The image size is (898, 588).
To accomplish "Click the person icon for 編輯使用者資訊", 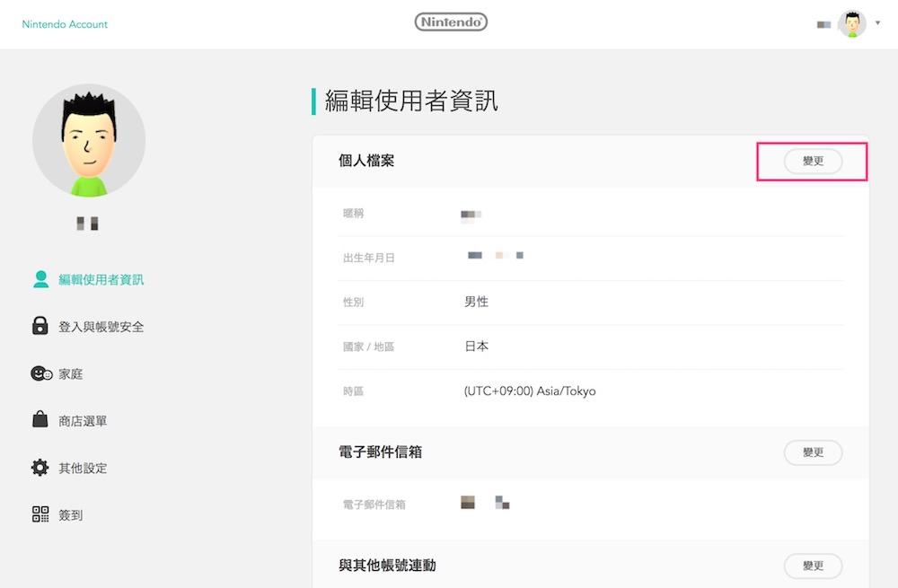I will (x=40, y=279).
